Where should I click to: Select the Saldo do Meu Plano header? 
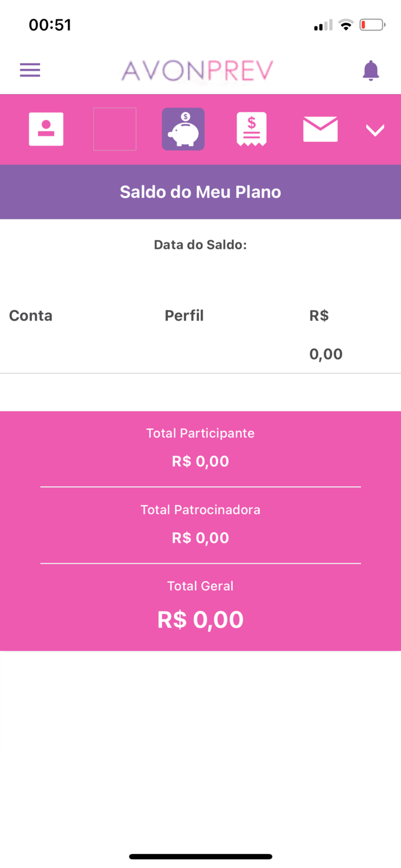tap(200, 192)
